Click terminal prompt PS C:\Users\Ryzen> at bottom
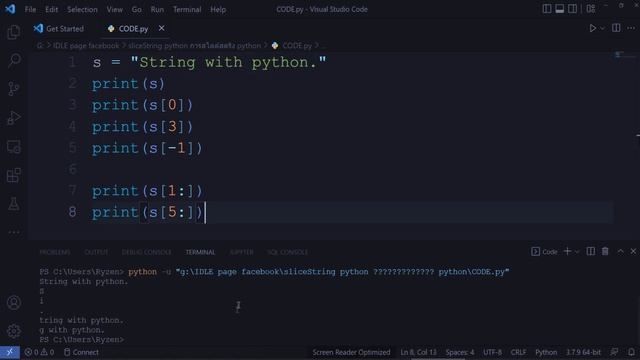 click(82, 340)
